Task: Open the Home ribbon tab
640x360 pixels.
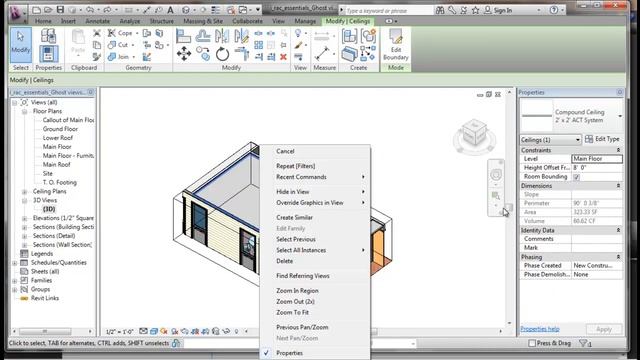Action: tap(43, 21)
